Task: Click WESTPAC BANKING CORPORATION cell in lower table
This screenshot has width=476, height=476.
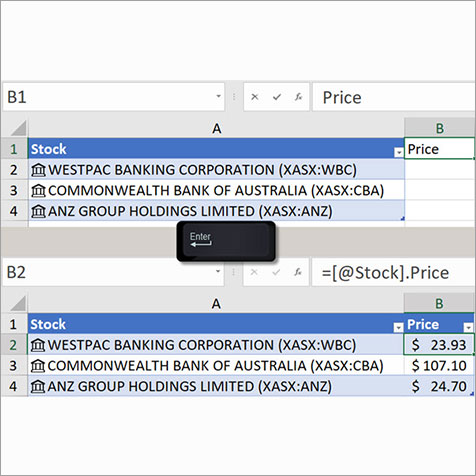Action: [x=216, y=345]
